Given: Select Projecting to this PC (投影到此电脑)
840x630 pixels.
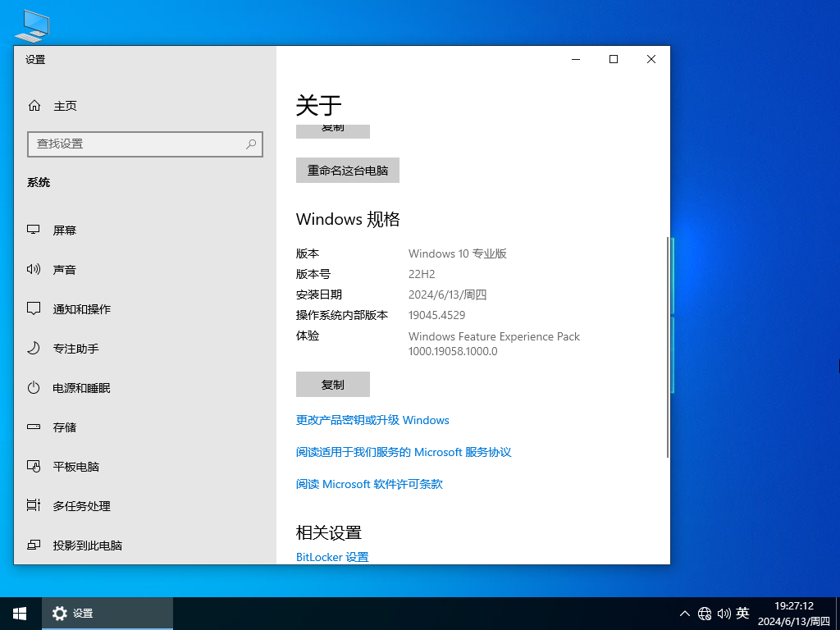Looking at the screenshot, I should [x=87, y=546].
